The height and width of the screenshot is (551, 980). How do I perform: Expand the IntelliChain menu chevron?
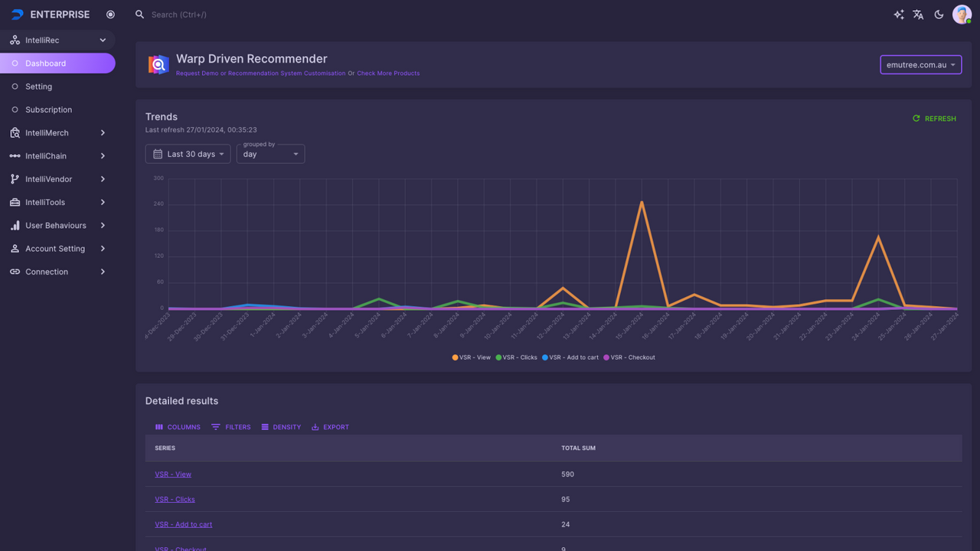pyautogui.click(x=103, y=156)
